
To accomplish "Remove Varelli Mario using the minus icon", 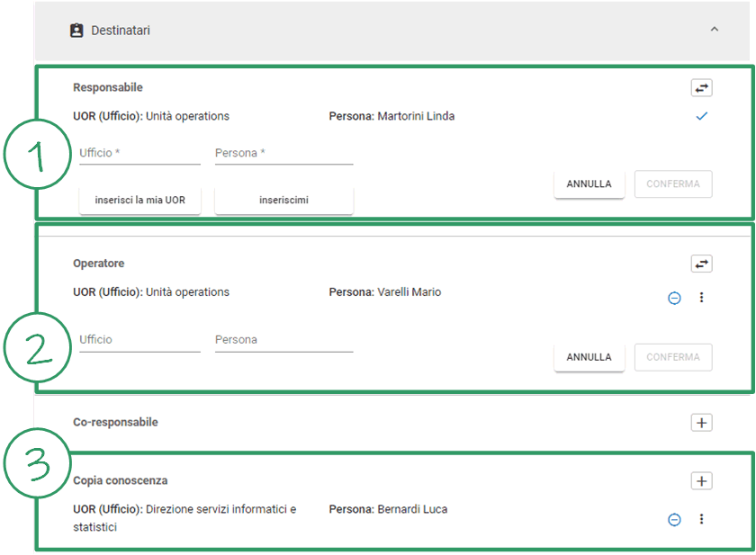I will (x=674, y=298).
